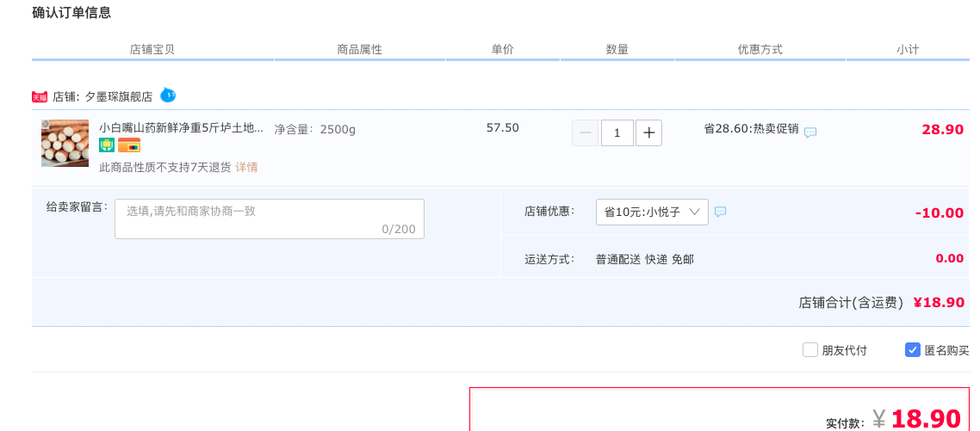
Task: Click the 数量 column header
Action: pos(617,49)
